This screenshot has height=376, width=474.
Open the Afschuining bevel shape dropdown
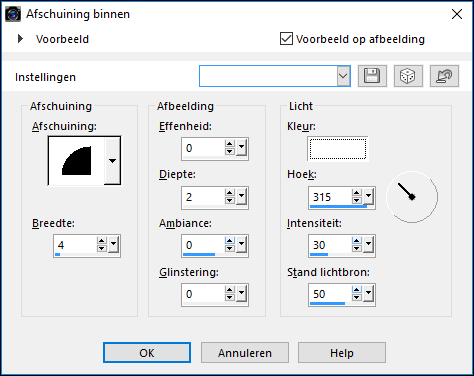click(x=112, y=161)
